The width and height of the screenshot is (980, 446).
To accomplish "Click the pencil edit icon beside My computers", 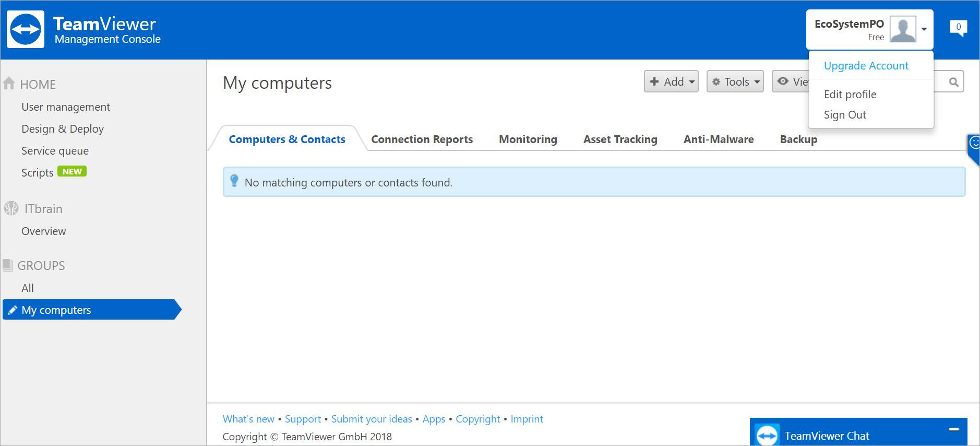I will [13, 310].
